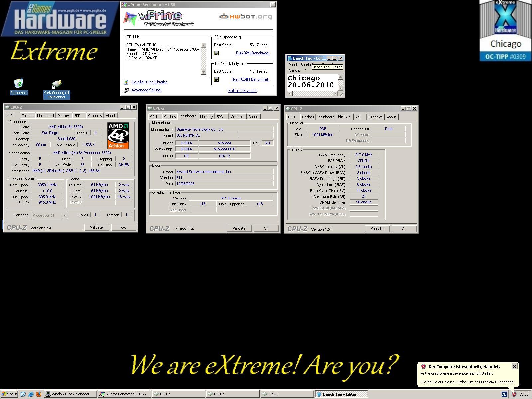Click the PC Games Hardware logo on desktop
This screenshot has width=532, height=399.
click(x=60, y=19)
